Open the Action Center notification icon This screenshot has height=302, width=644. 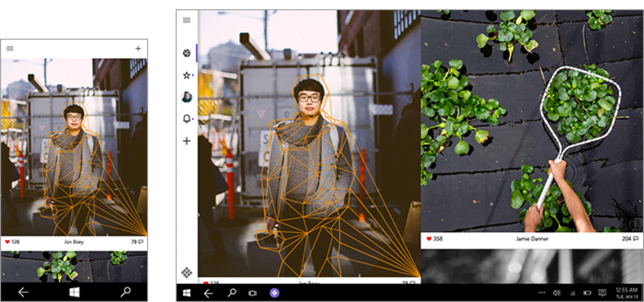point(602,293)
